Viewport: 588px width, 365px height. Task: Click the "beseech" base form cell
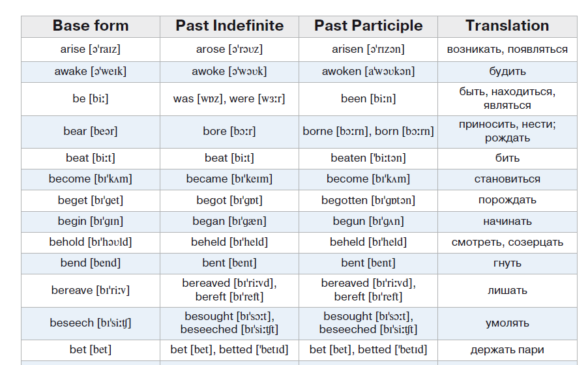coord(91,323)
